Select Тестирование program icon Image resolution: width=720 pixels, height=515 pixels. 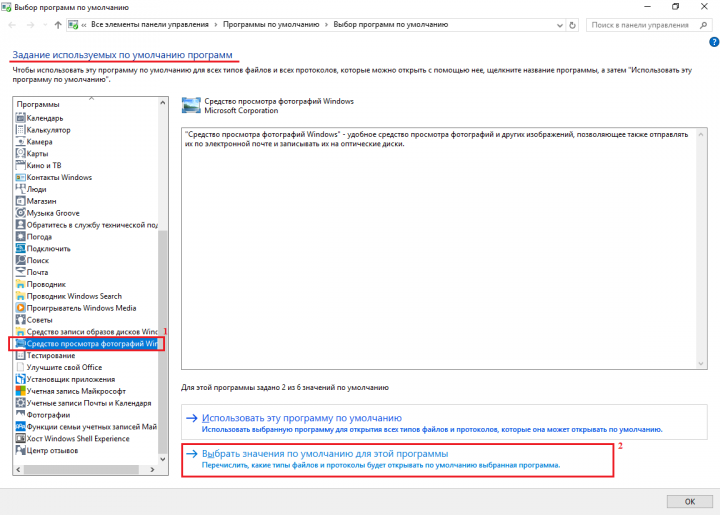[20, 355]
